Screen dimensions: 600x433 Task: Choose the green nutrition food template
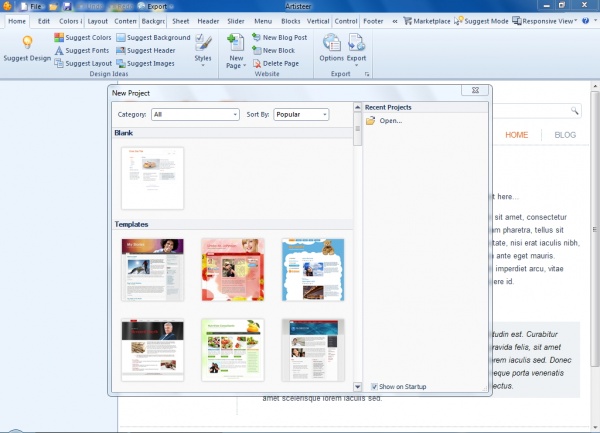(233, 350)
